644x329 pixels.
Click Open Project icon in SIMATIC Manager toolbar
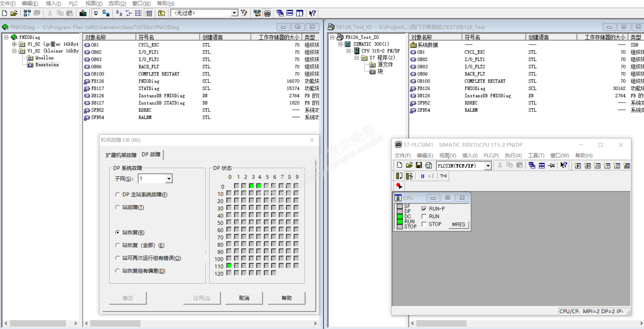[14, 13]
